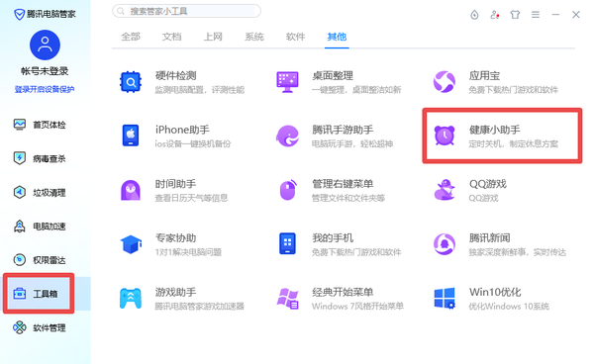The width and height of the screenshot is (594, 364).
Task: Open the Win10优化 Windows icon
Action: pyautogui.click(x=444, y=298)
